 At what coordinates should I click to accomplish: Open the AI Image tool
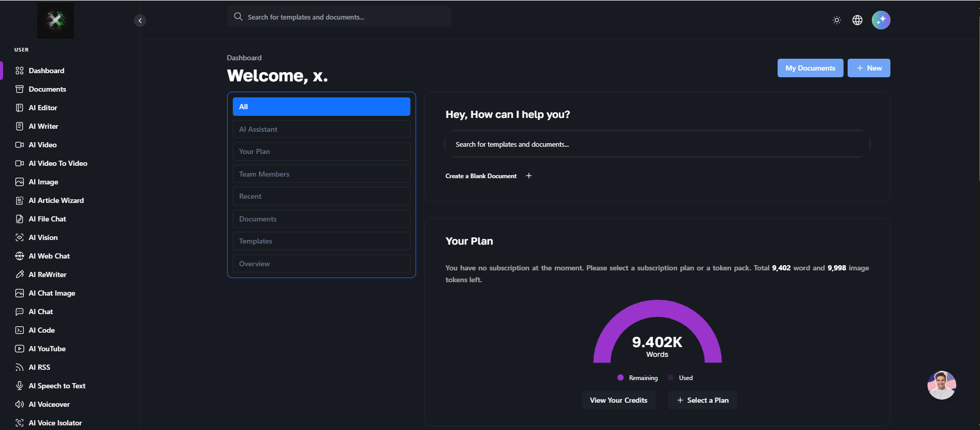pyautogui.click(x=43, y=182)
